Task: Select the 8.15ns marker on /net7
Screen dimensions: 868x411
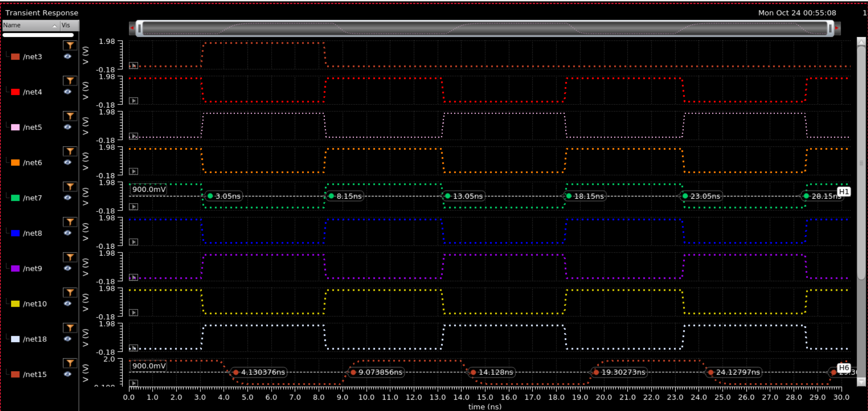Action: click(345, 196)
